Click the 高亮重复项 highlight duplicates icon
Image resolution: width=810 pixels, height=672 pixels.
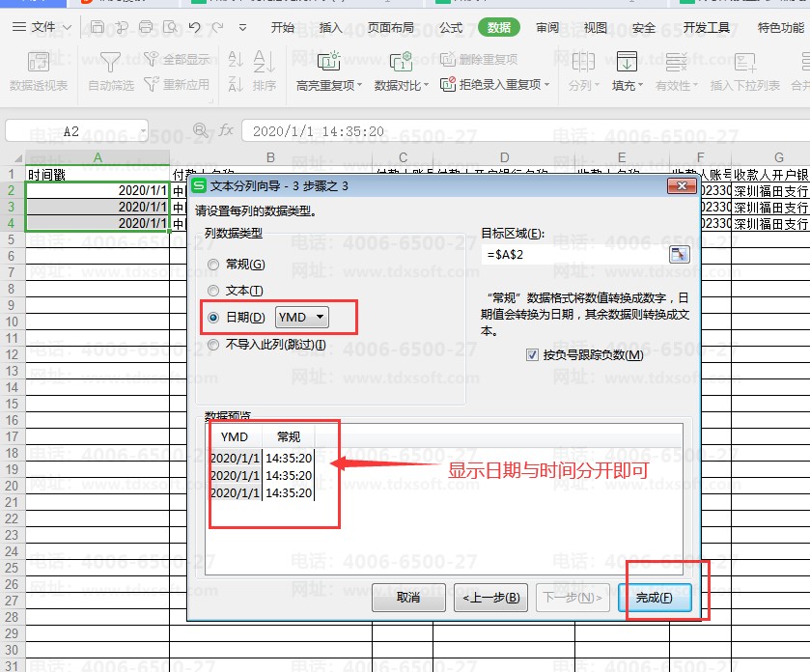pyautogui.click(x=329, y=63)
